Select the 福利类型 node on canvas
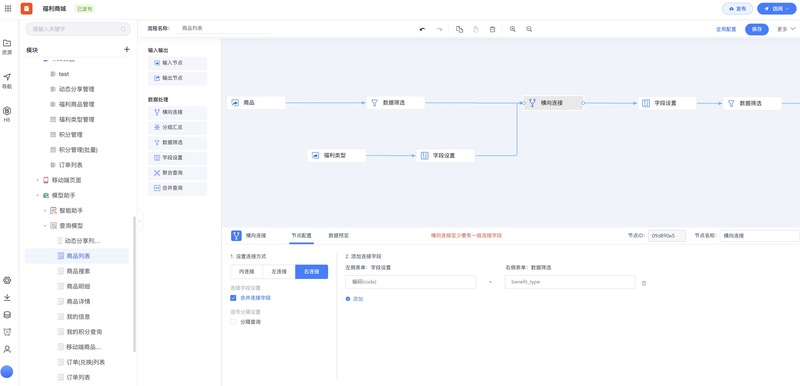 point(337,156)
